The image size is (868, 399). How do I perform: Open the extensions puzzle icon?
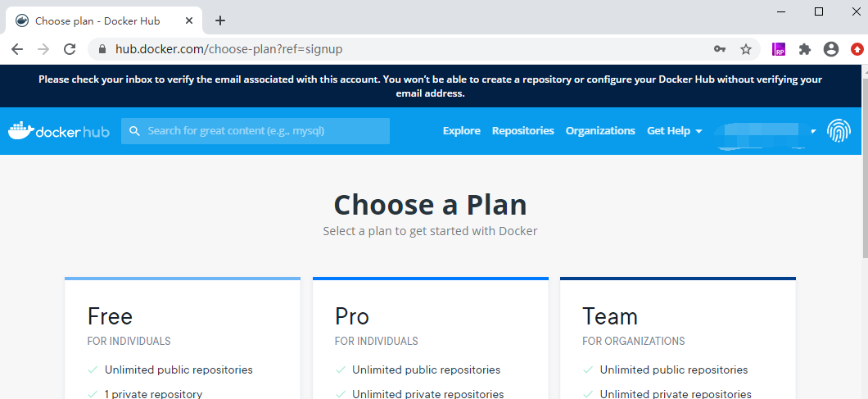[x=805, y=49]
